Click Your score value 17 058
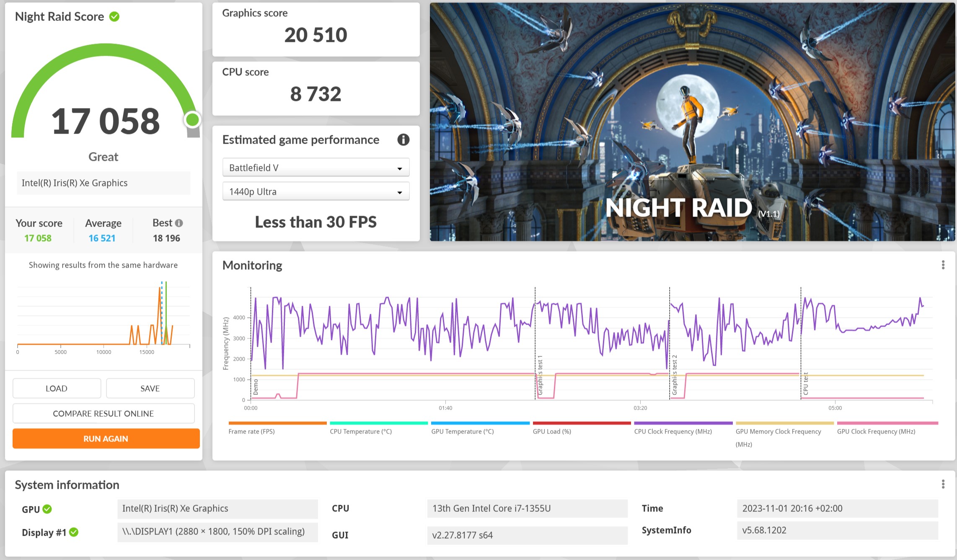 pos(38,238)
